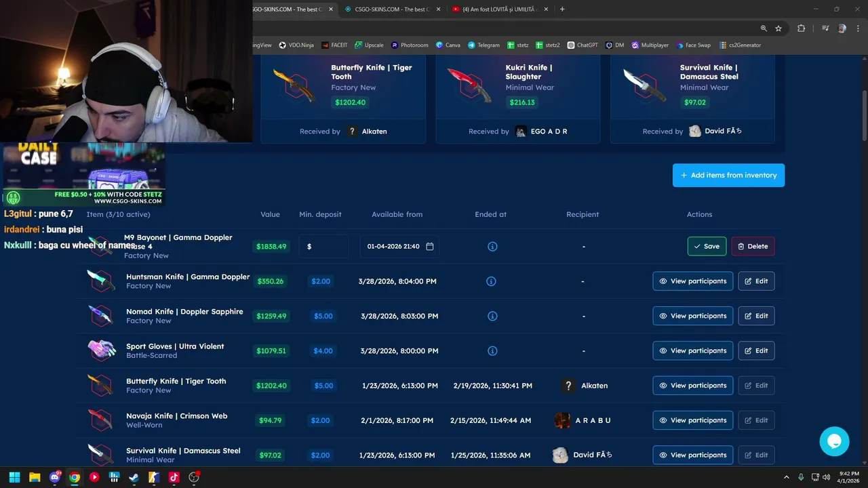View participants for Huntsman Knife
Screen dimensions: 868x488
692,281
